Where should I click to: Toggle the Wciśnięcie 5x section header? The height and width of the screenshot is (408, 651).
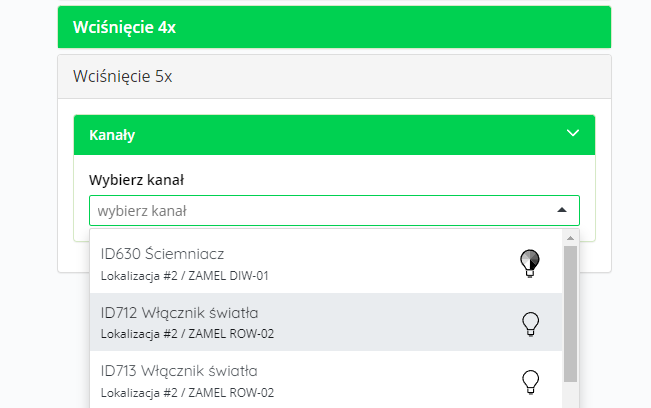point(334,76)
